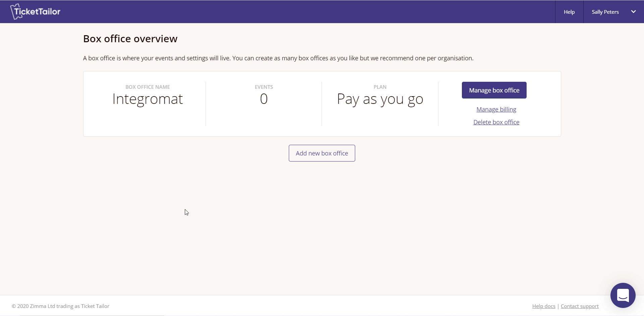Click the Contact support footer link
The height and width of the screenshot is (316, 644).
pos(580,306)
